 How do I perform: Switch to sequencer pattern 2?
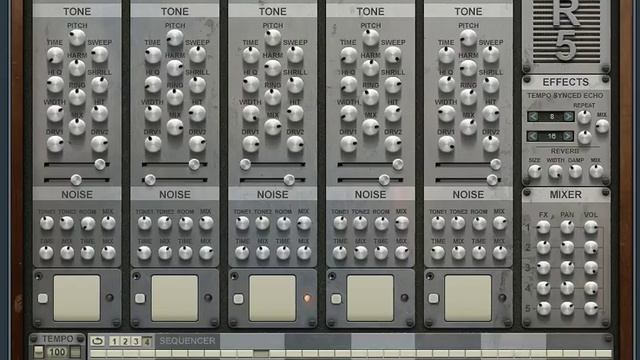(125, 341)
